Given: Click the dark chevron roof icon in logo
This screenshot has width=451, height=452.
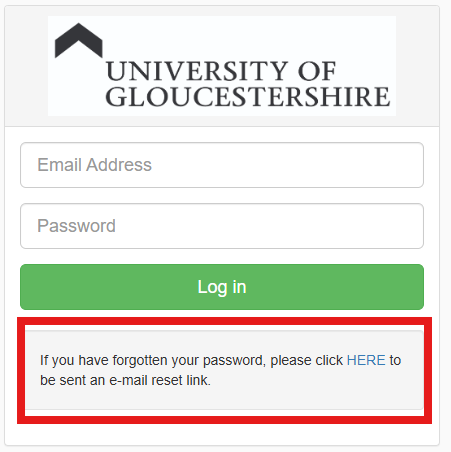Looking at the screenshot, I should click(x=79, y=40).
